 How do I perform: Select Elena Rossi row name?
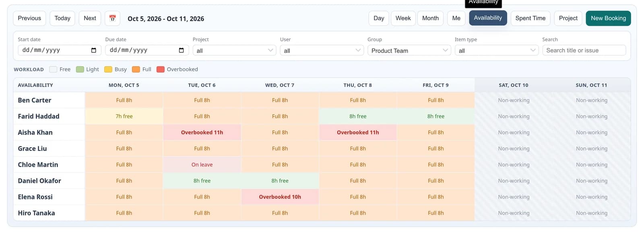point(35,197)
